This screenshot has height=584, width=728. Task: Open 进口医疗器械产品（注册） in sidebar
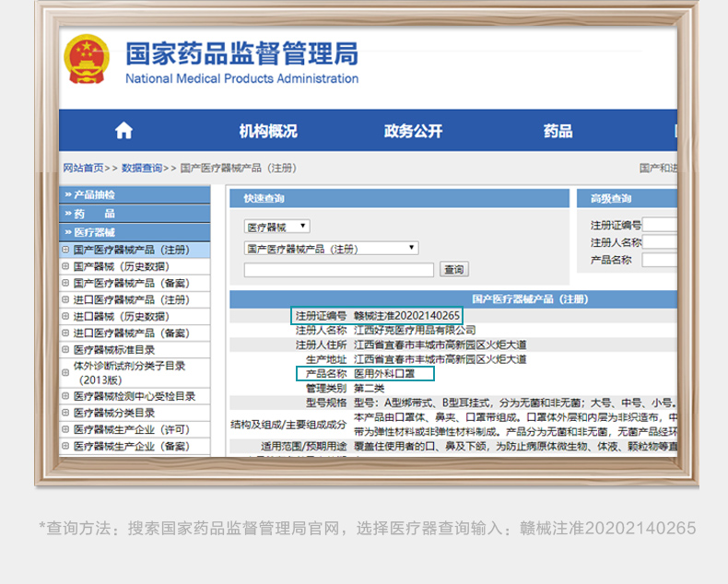[x=132, y=299]
